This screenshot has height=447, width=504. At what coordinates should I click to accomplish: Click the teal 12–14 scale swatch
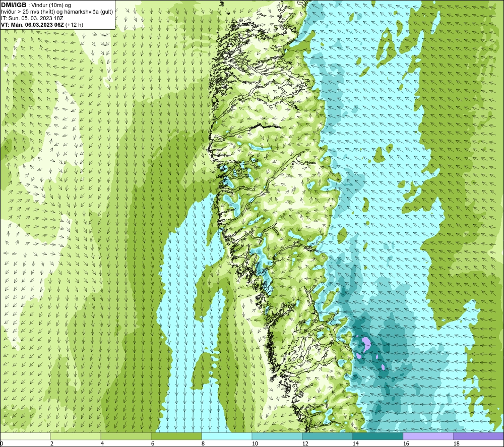327,436
